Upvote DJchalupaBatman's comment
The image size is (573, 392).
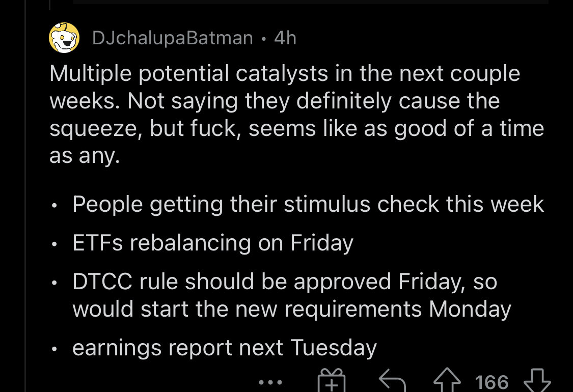[x=447, y=380]
